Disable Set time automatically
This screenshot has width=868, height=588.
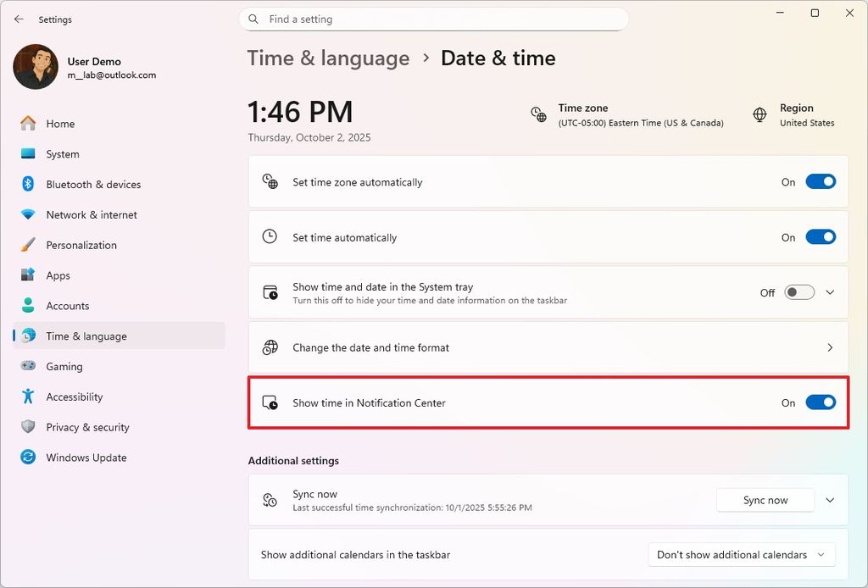point(820,236)
